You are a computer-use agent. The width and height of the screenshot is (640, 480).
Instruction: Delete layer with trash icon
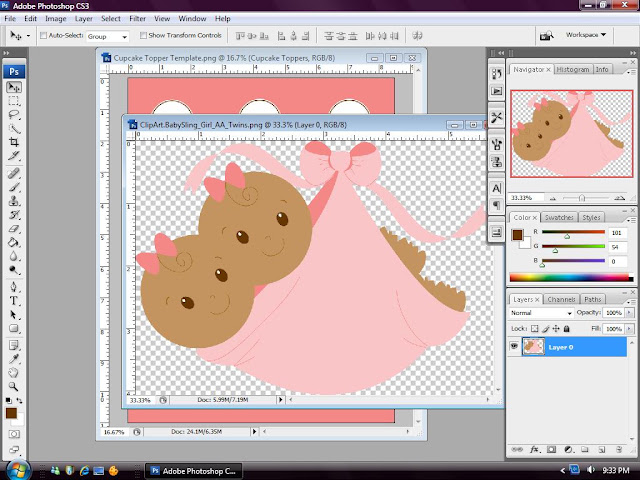coord(619,449)
